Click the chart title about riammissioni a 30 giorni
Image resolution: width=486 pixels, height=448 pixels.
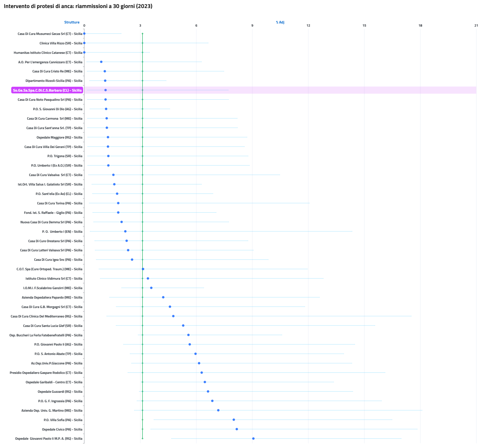point(78,6)
